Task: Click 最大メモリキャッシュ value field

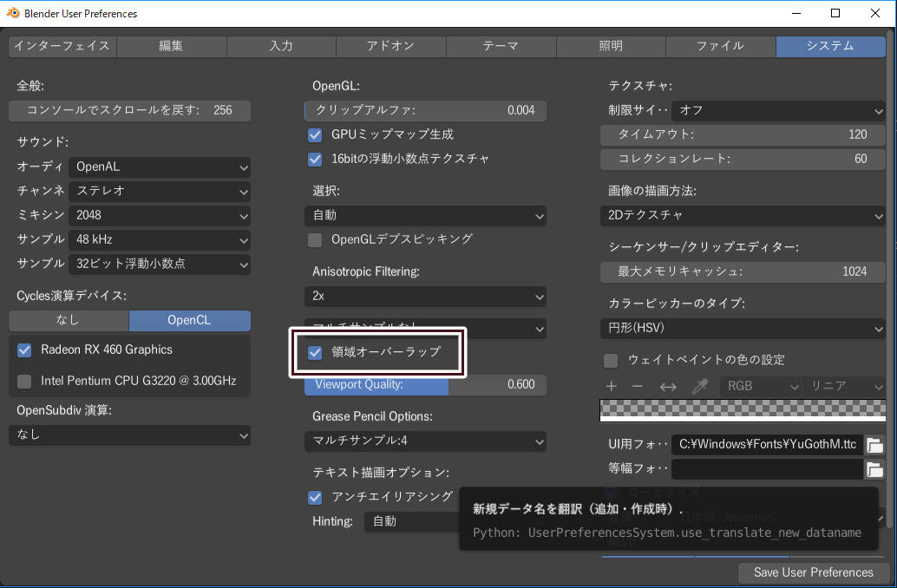Action: (x=743, y=271)
